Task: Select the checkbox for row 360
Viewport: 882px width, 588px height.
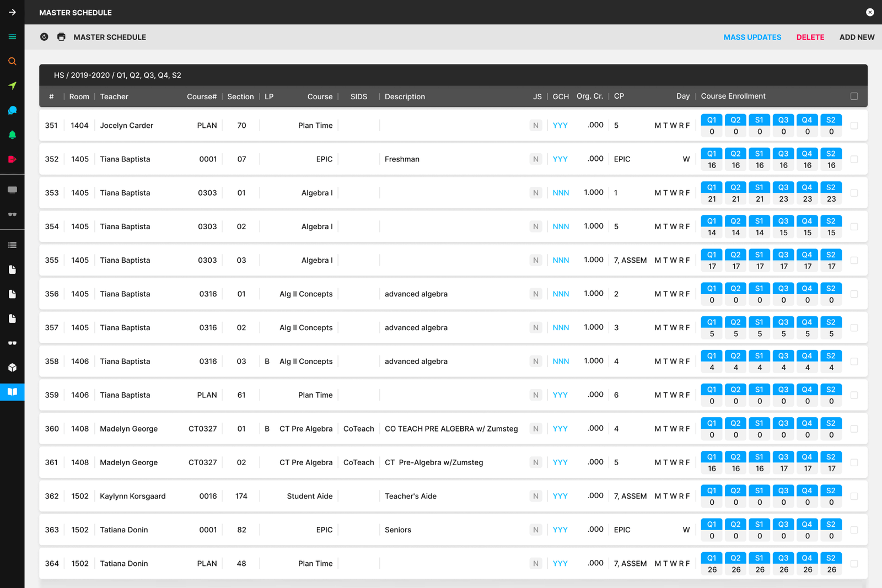Action: (x=854, y=429)
